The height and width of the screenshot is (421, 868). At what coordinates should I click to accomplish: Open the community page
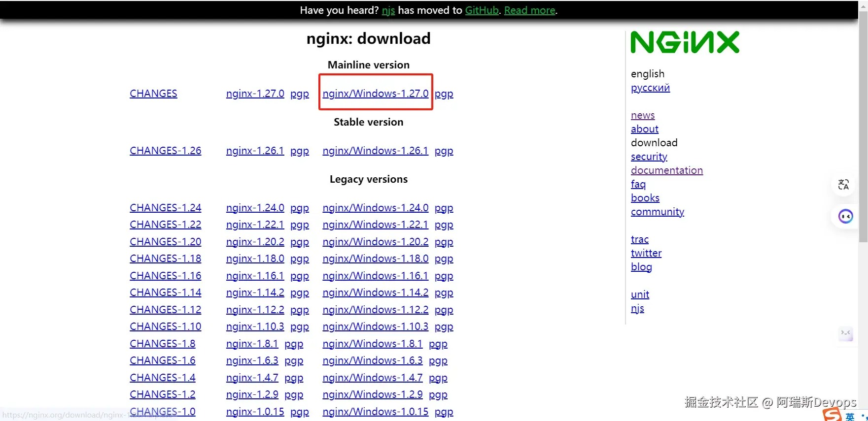click(658, 212)
